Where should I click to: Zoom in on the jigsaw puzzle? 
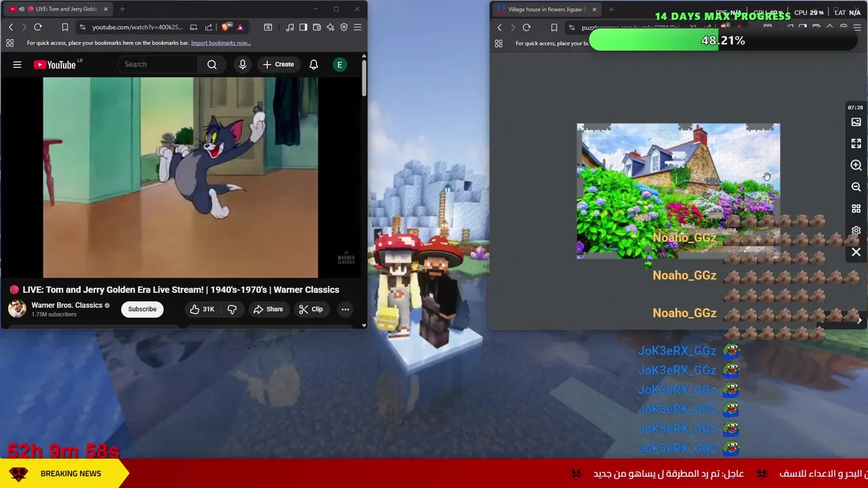point(856,165)
